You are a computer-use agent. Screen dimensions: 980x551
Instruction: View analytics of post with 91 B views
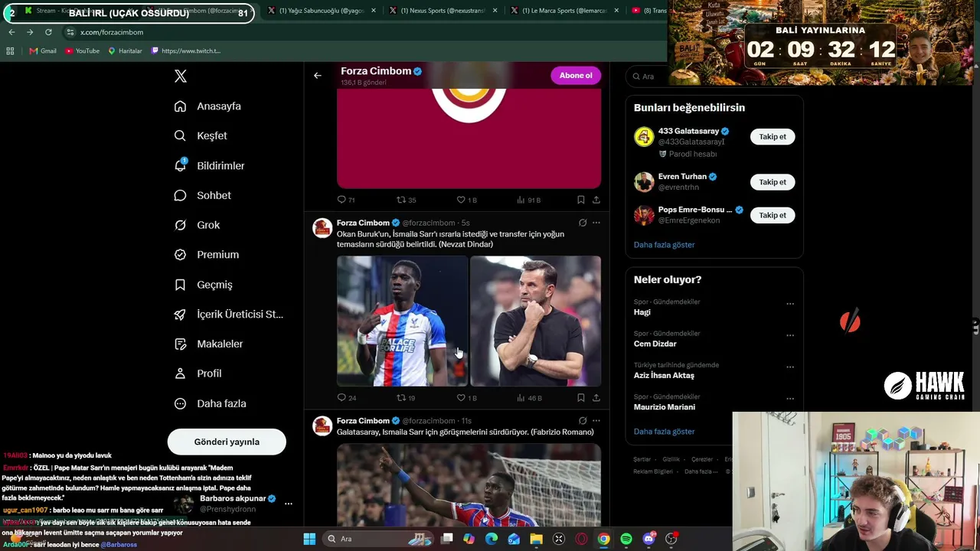click(x=528, y=200)
